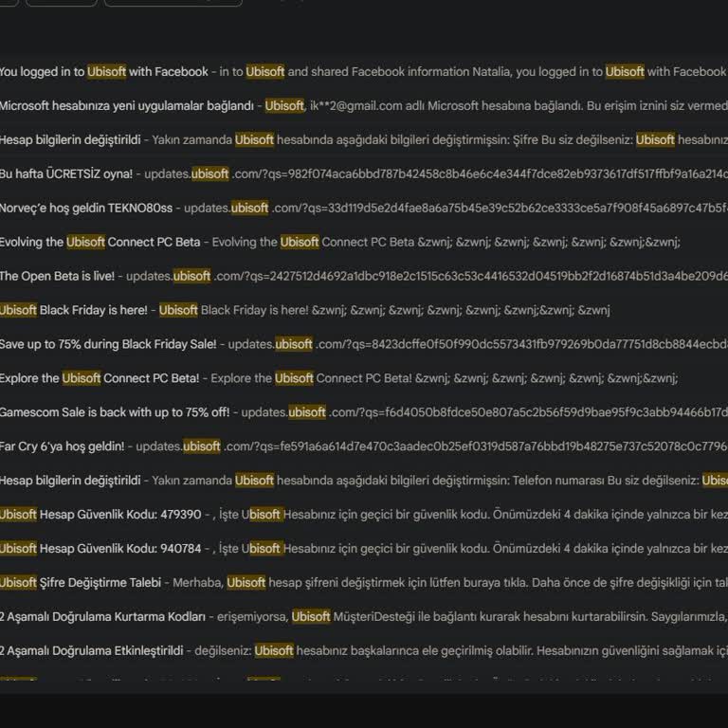The width and height of the screenshot is (728, 728).
Task: Open 'Explore the Ubisoft Connect PC Beta!' email
Action: coord(364,378)
